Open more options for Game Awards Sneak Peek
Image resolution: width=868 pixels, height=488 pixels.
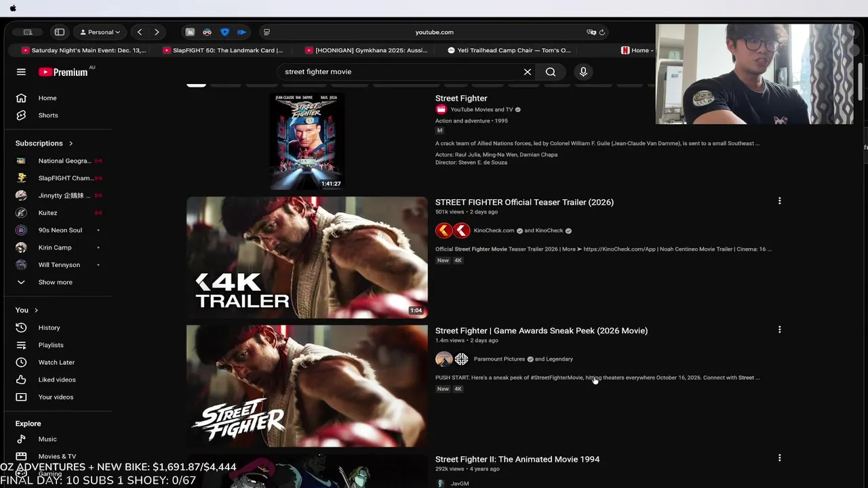779,329
